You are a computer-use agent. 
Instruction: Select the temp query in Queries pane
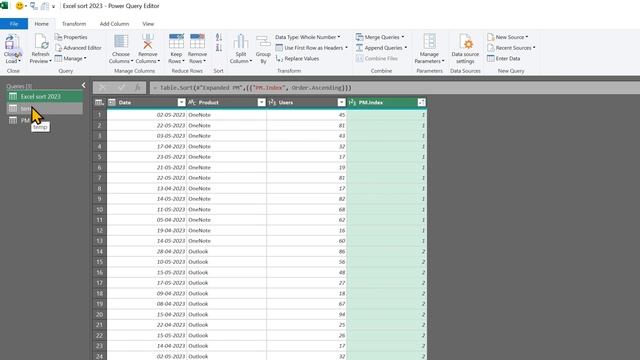(x=45, y=109)
